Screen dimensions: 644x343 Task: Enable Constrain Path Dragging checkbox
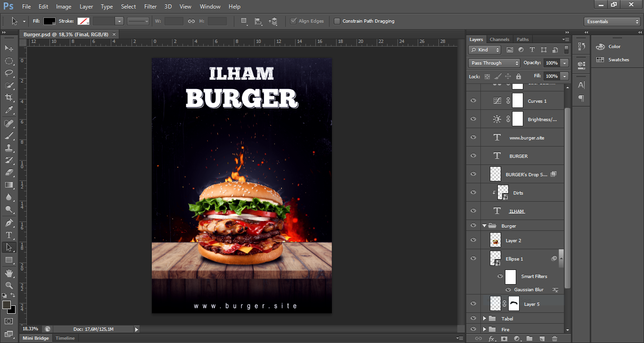tap(337, 21)
